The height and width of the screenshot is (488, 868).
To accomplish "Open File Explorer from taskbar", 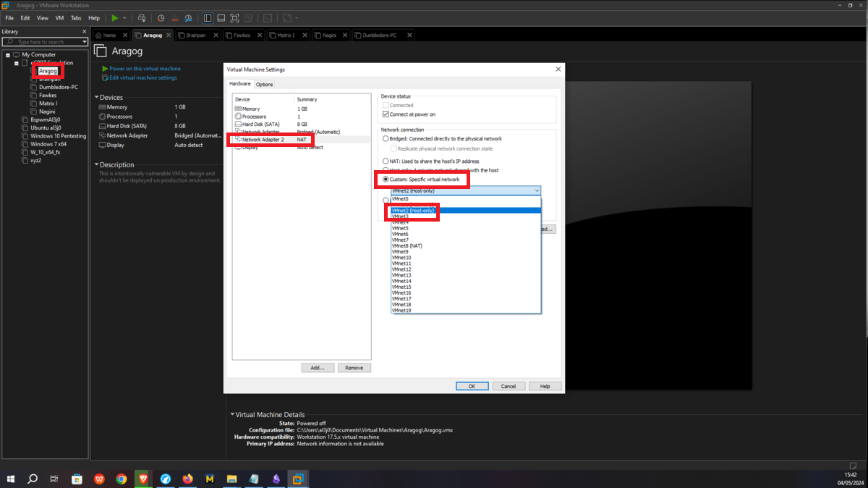I will pos(232,479).
